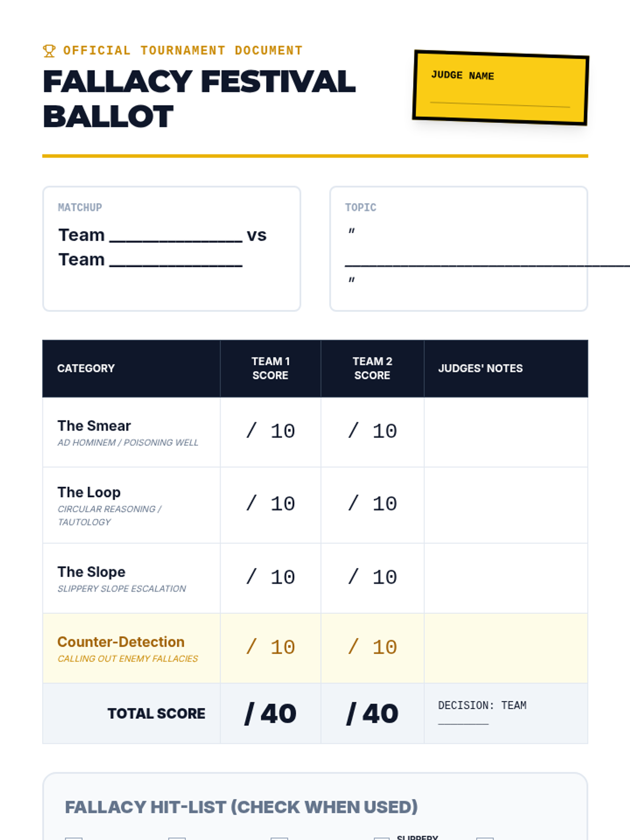Select Team 1 score cell for The Slope

pos(270,577)
